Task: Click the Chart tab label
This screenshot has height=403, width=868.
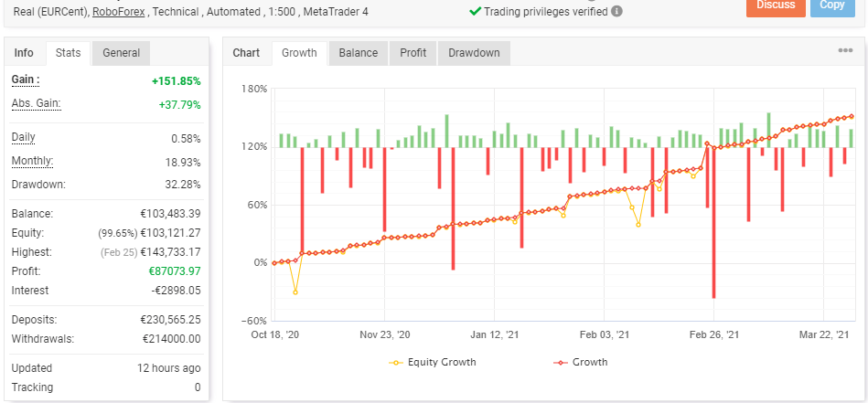Action: (x=246, y=53)
